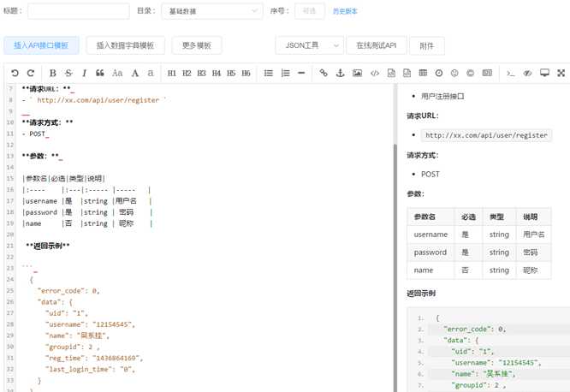Viewport: 570px width, 392px height.
Task: Redo the last undone edit
Action: (x=31, y=73)
